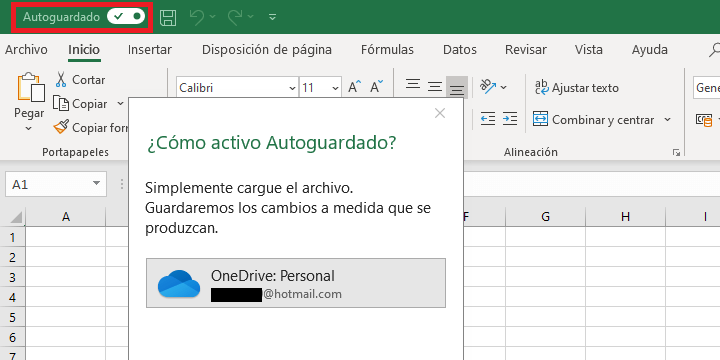Click the increase indent icon
Screen dimensions: 720x360
(x=510, y=119)
